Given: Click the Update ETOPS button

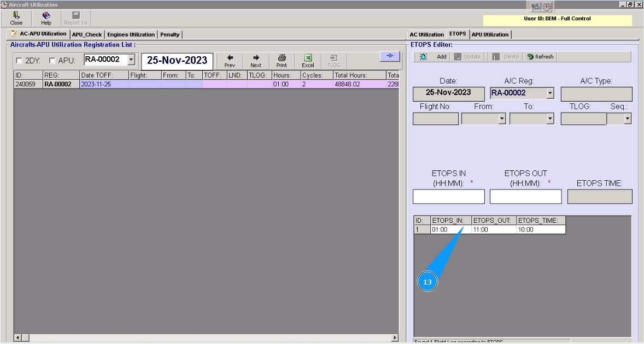Looking at the screenshot, I should (x=467, y=57).
